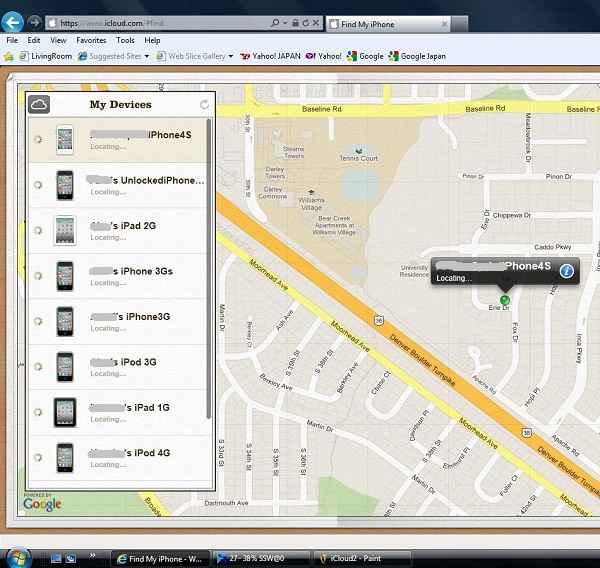
Task: Click the iPhone3G device image
Action: pyautogui.click(x=65, y=322)
